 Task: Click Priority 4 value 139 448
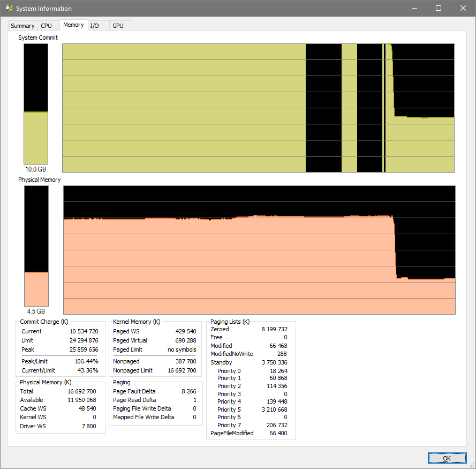point(277,401)
